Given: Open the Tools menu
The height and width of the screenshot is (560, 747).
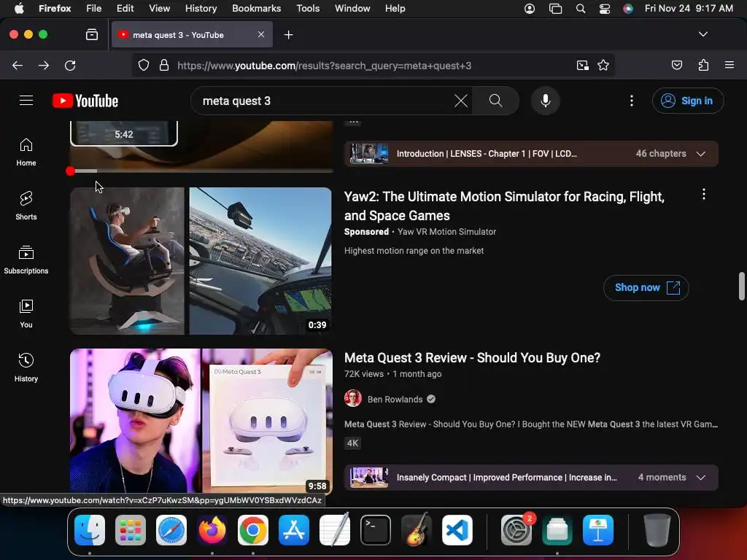Looking at the screenshot, I should pyautogui.click(x=308, y=8).
